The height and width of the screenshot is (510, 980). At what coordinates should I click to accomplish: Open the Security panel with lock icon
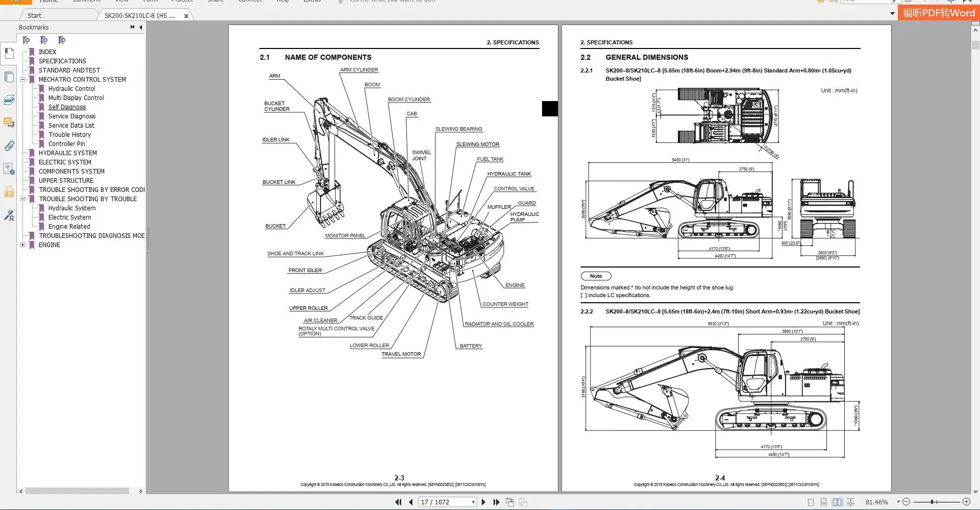[9, 191]
